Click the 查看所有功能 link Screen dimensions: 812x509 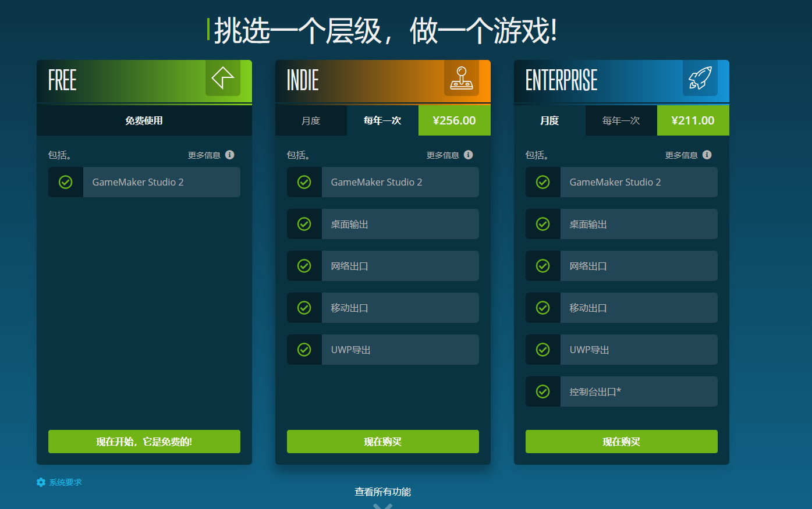[382, 492]
